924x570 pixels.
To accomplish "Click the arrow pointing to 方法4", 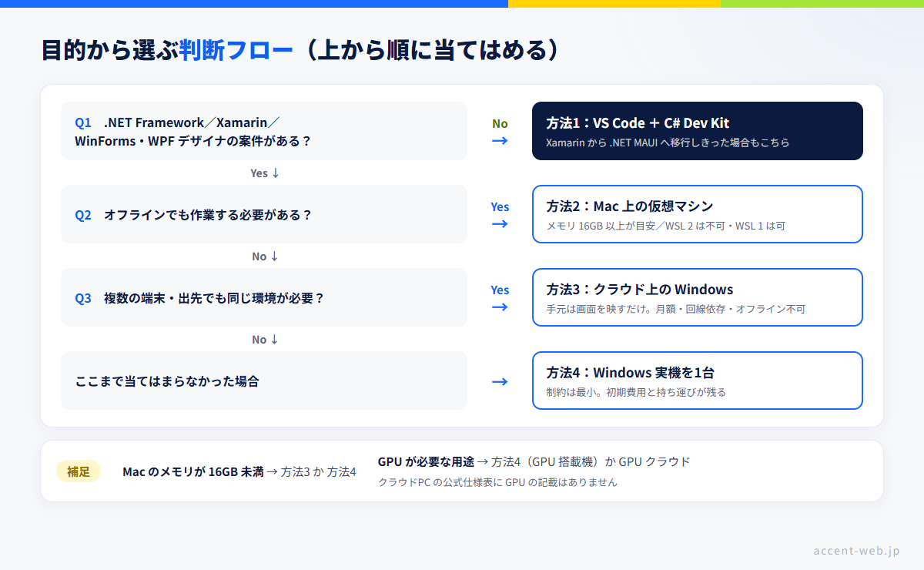I will coord(500,381).
